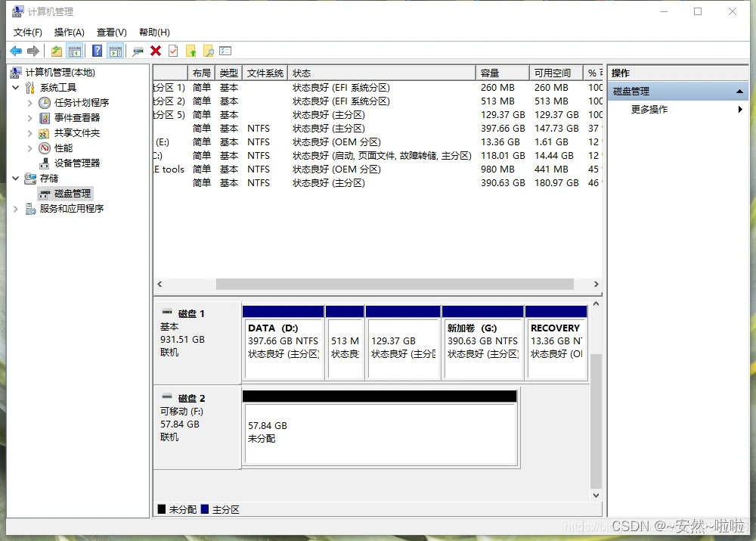Click the Up one level folder icon
The image size is (756, 541).
(57, 51)
